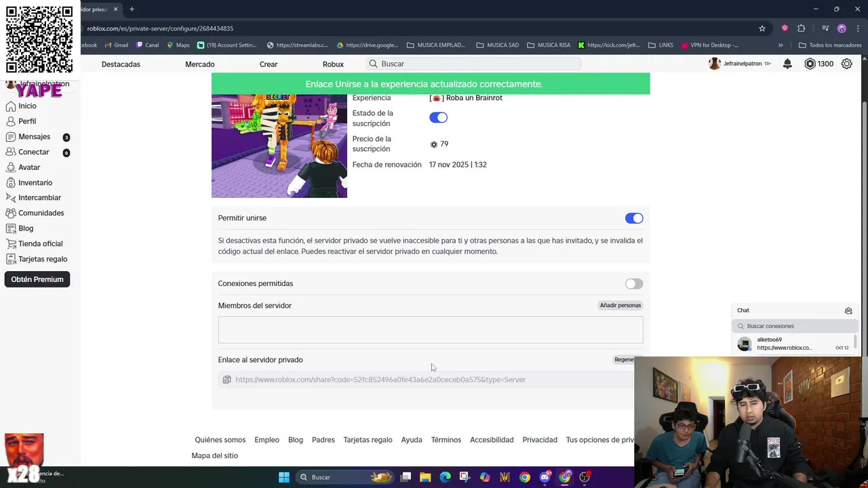Open the Privacidad footer link
This screenshot has height=488, width=868.
[540, 440]
